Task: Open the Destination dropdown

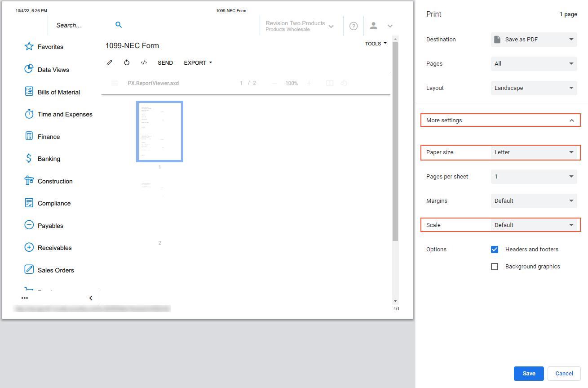Action: (534, 39)
